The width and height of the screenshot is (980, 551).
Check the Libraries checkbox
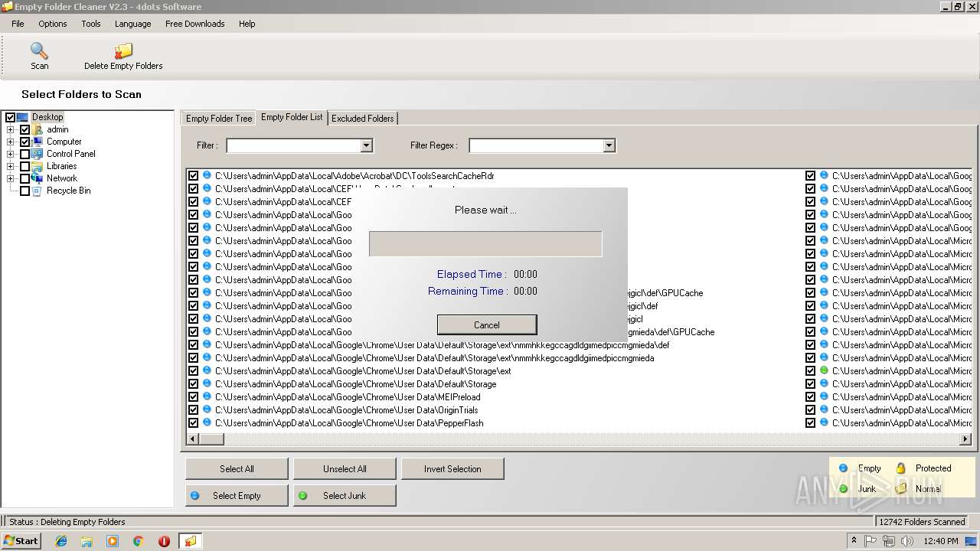click(x=24, y=166)
